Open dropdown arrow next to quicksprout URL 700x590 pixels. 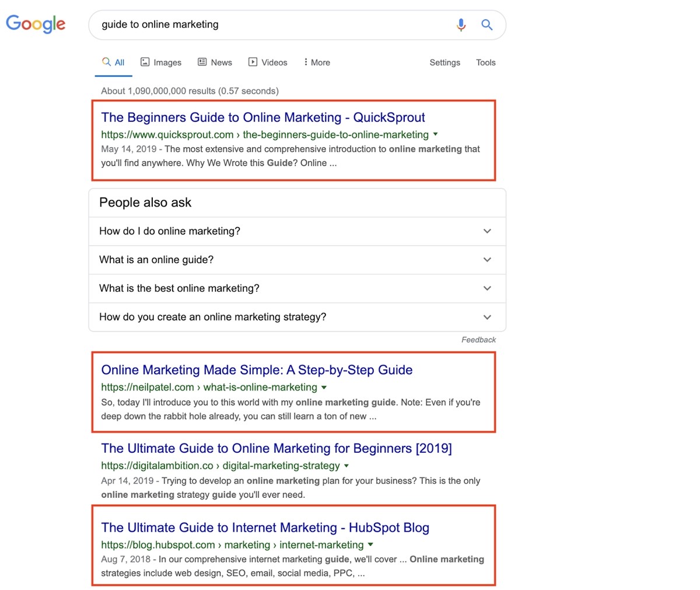[435, 134]
